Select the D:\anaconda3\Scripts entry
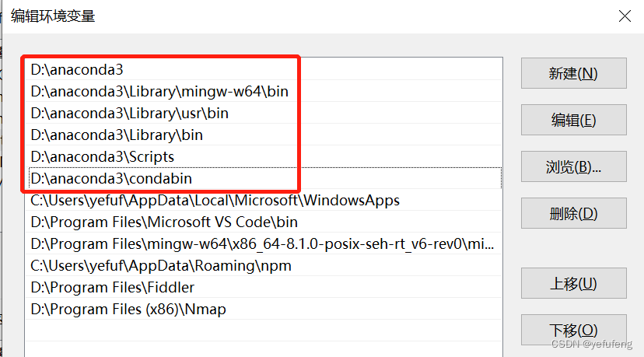The width and height of the screenshot is (644, 357). pyautogui.click(x=264, y=156)
